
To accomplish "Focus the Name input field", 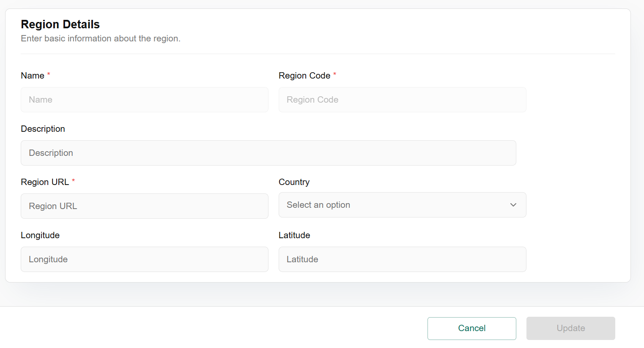I will point(144,100).
